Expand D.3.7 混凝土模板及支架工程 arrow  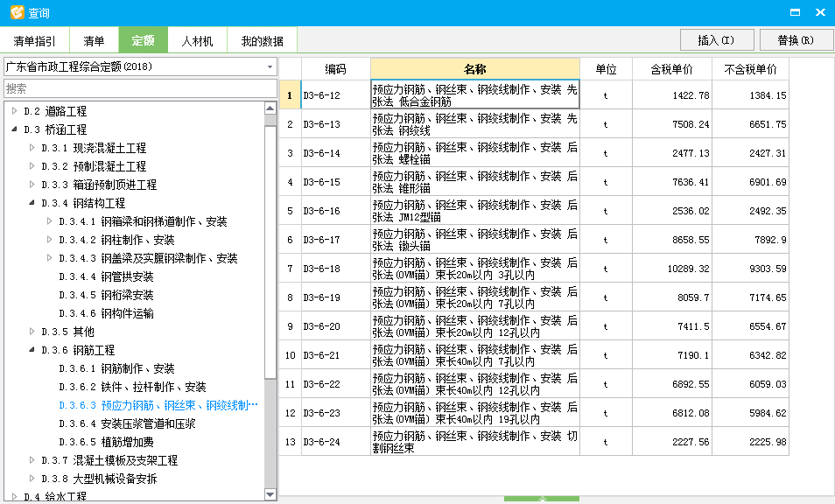tap(32, 460)
